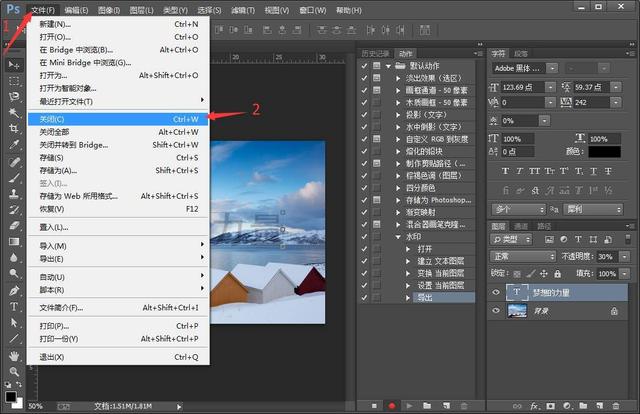640x414 pixels.
Task: Hide the 背景 layer via eye icon
Action: [x=496, y=311]
